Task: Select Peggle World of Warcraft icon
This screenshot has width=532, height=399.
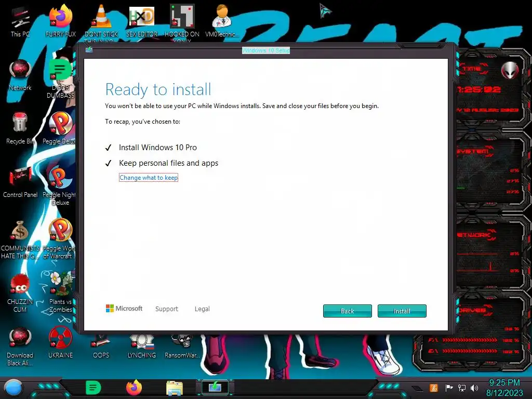Action: pos(60,239)
